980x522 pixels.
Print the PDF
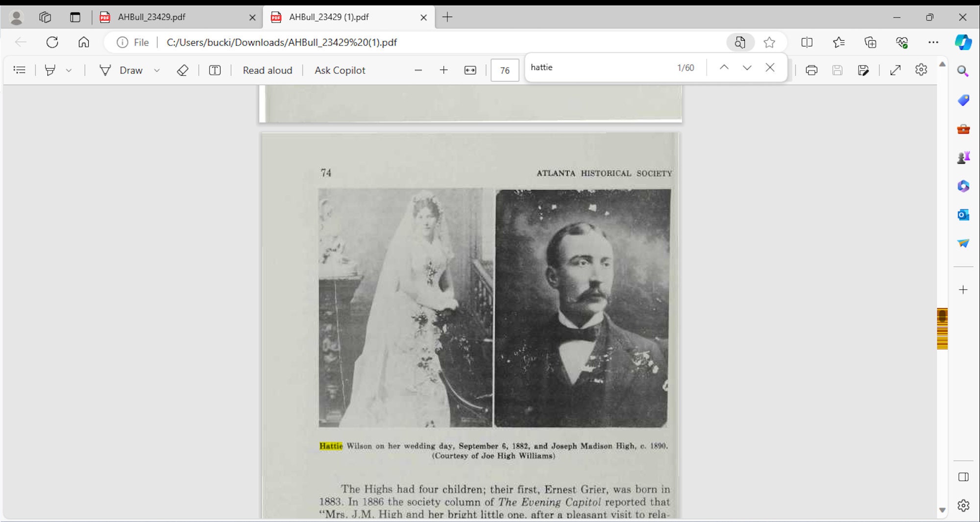(x=811, y=70)
